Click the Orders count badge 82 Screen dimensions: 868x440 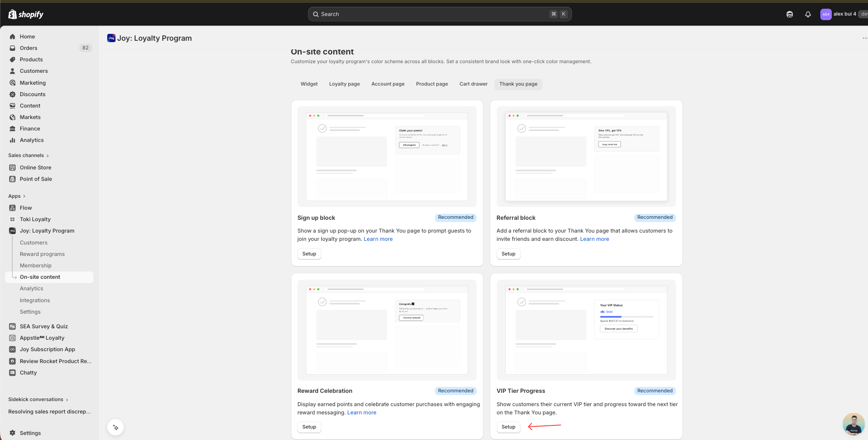point(85,48)
